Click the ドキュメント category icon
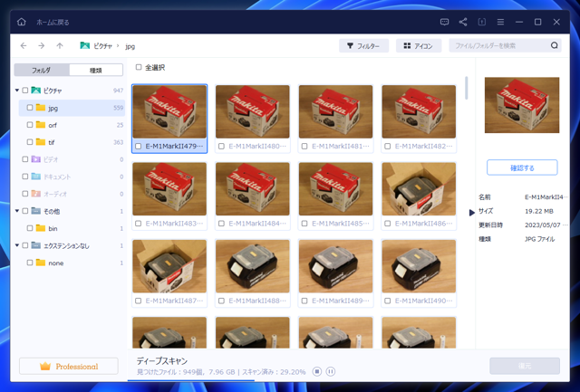 click(36, 177)
